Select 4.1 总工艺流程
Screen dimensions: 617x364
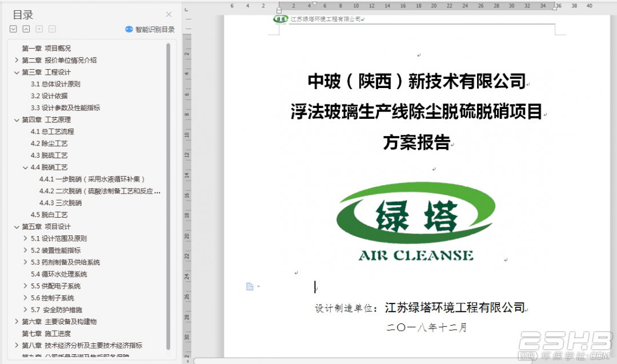coord(53,132)
